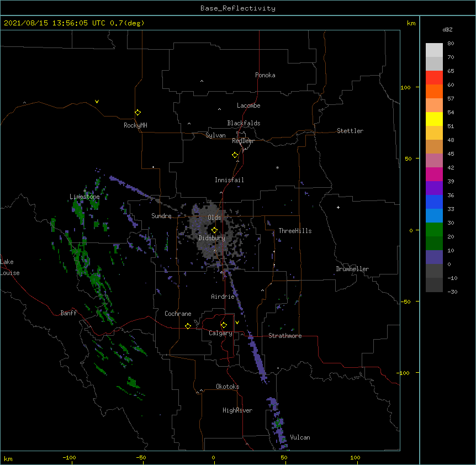Select the Cochrane label

178,314
